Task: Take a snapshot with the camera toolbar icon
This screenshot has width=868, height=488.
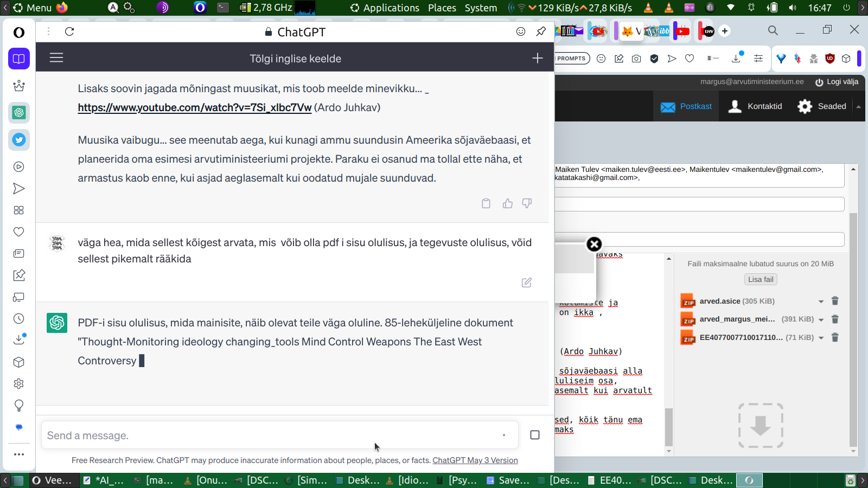Action: (636, 59)
